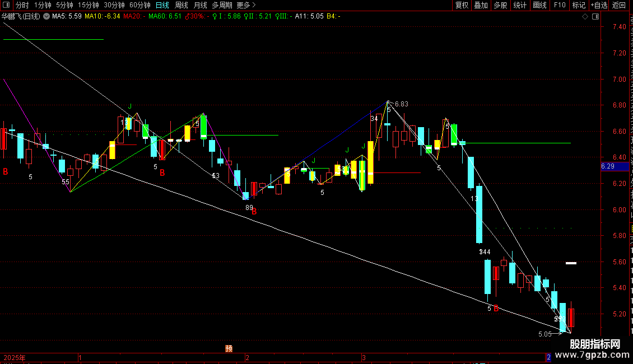Screen dimensions: 633x364
Task: Click month 3 on the time axis
Action: pos(364,357)
